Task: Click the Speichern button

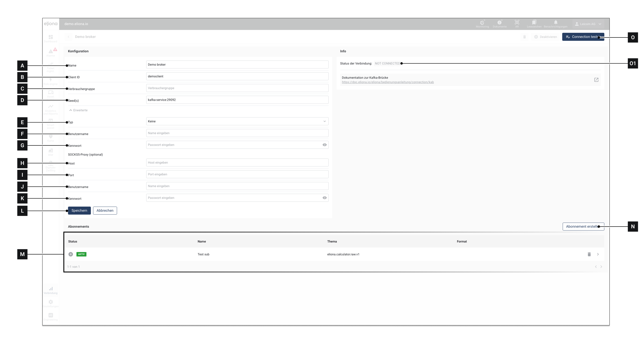Action: point(79,211)
